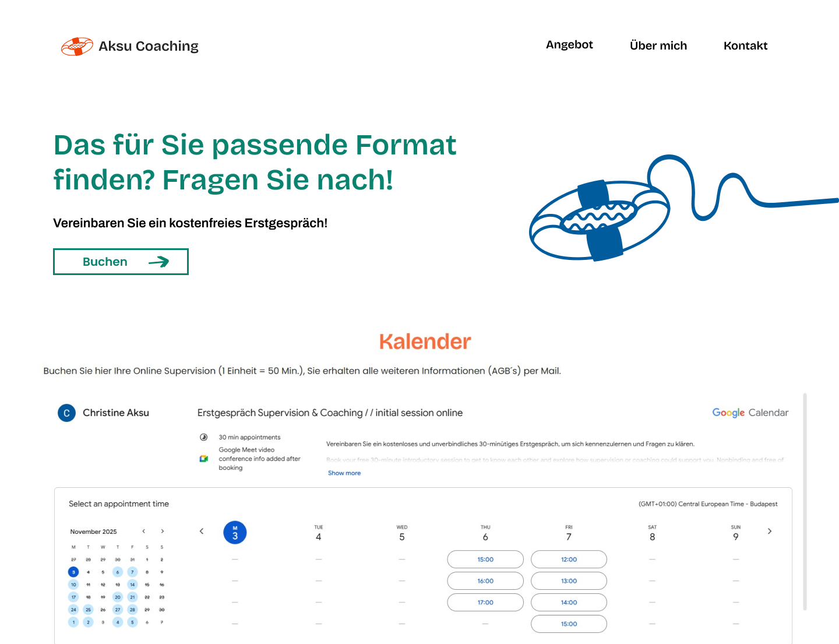The height and width of the screenshot is (644, 839).
Task: Pick November 25 in the mini calendar
Action: [88, 610]
